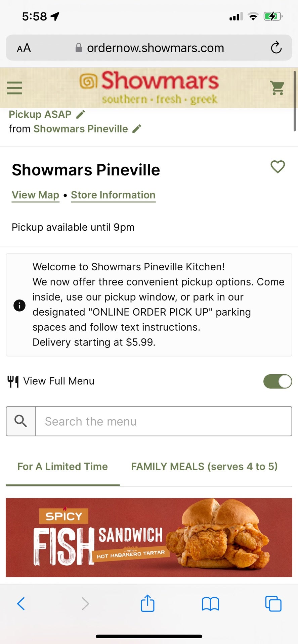298x644 pixels.
Task: Edit the Showmars Pineville pickup location
Action: coord(137,129)
